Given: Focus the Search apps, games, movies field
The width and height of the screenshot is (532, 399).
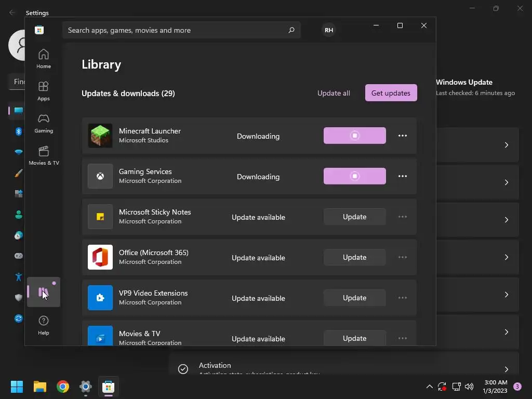Looking at the screenshot, I should tap(181, 30).
